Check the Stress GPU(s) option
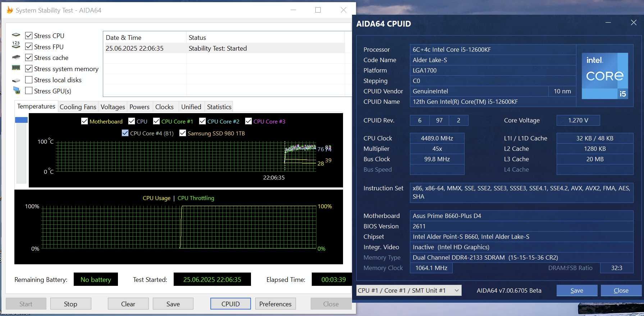Viewport: 644px width, 316px height. pyautogui.click(x=29, y=91)
